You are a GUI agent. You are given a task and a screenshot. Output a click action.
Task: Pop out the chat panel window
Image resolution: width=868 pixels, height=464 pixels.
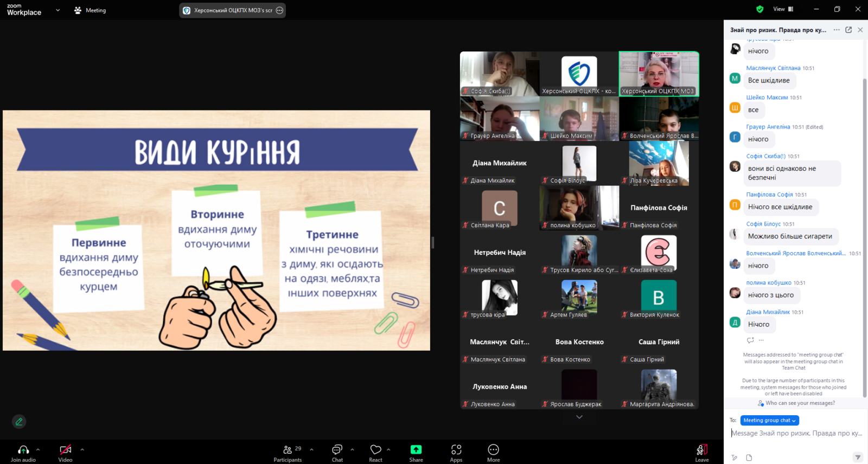pos(848,30)
